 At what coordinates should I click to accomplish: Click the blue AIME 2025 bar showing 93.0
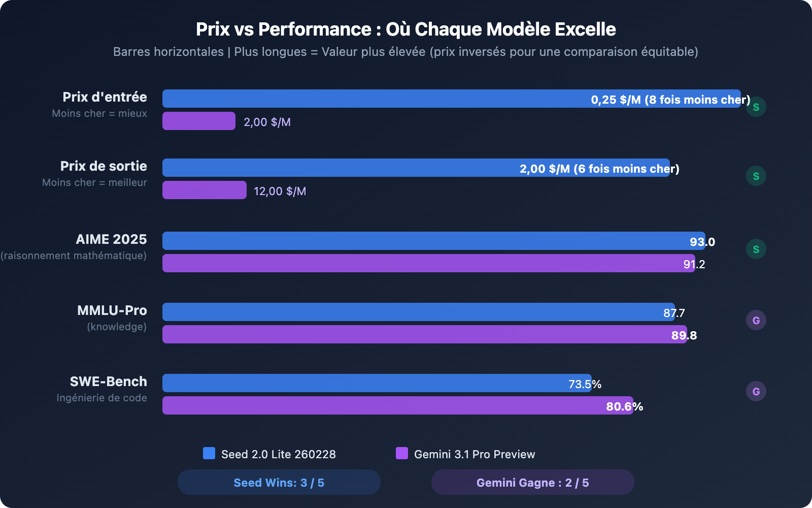421,241
